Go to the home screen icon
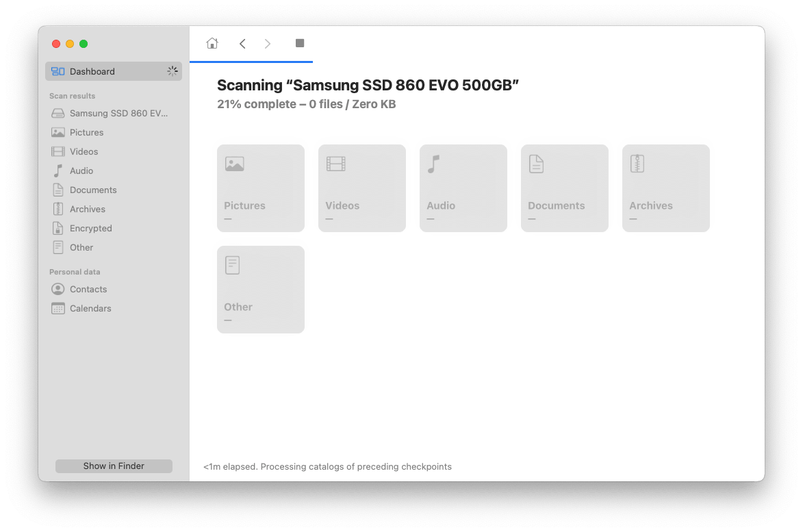This screenshot has width=803, height=532. click(x=212, y=44)
